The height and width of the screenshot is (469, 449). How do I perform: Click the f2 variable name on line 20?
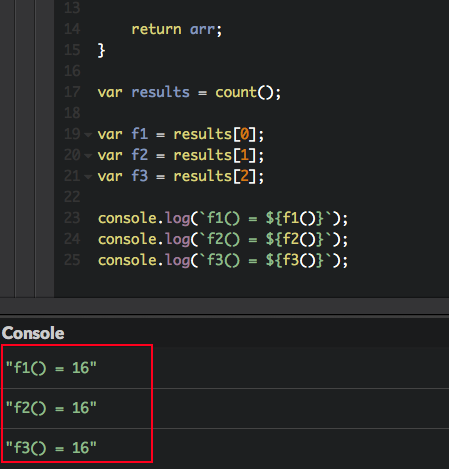140,155
